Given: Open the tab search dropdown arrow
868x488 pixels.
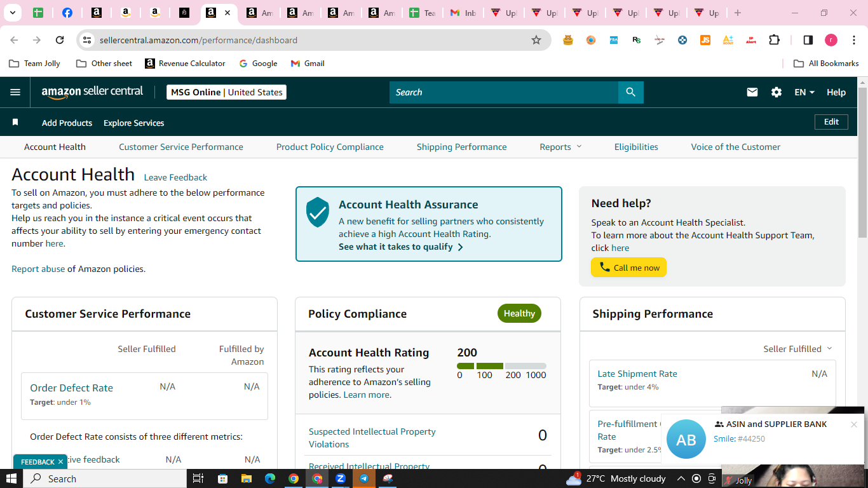Looking at the screenshot, I should (x=12, y=13).
